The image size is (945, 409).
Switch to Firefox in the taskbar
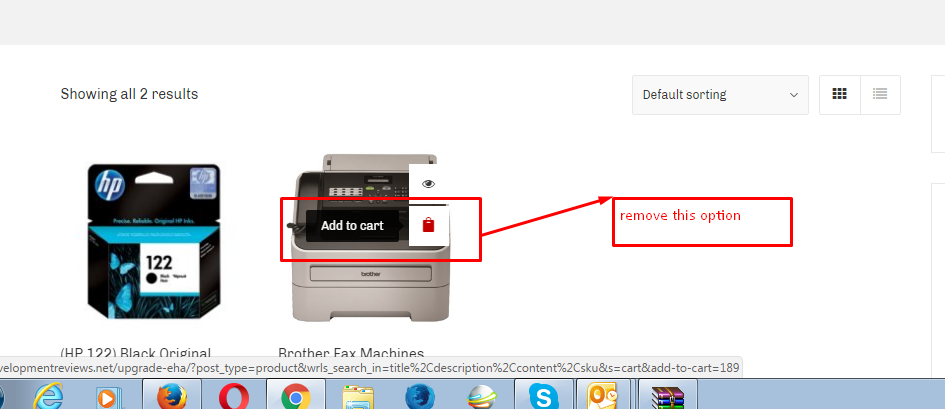pyautogui.click(x=173, y=397)
